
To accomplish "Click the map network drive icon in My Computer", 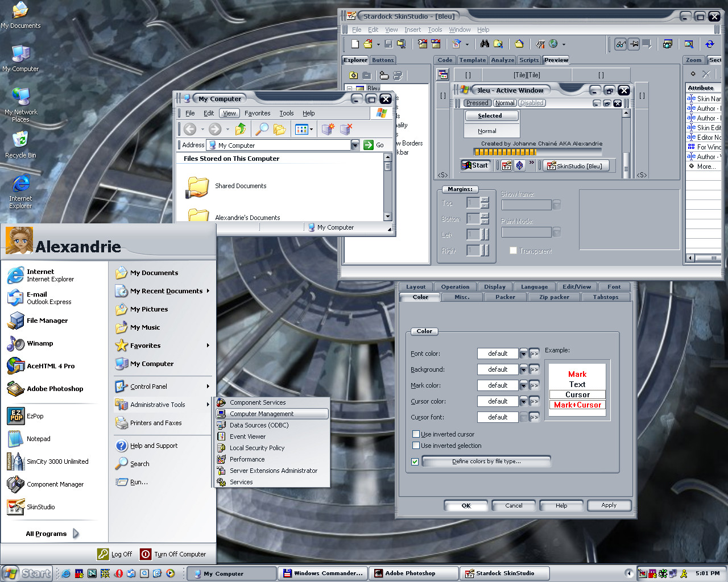I will (328, 129).
